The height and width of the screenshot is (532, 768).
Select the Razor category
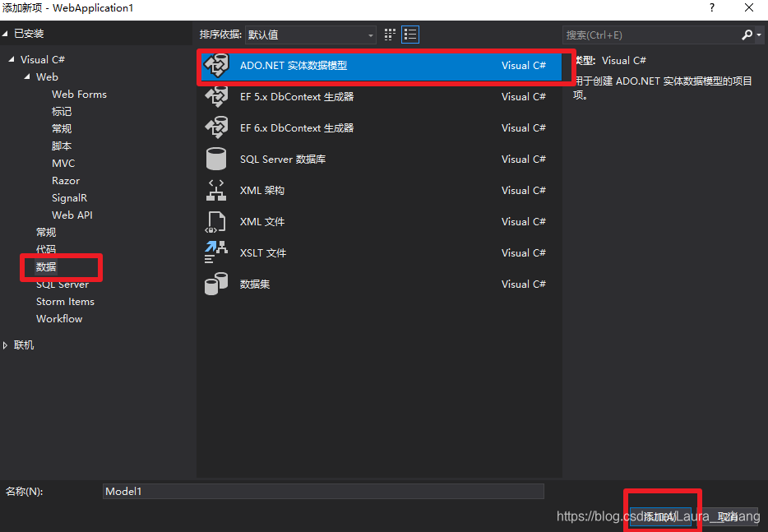click(x=66, y=181)
